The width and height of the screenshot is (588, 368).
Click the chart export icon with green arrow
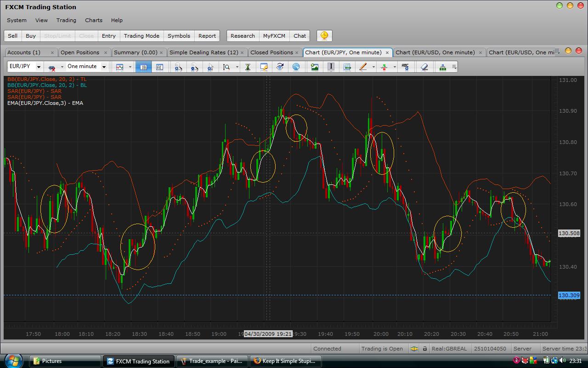pos(347,67)
